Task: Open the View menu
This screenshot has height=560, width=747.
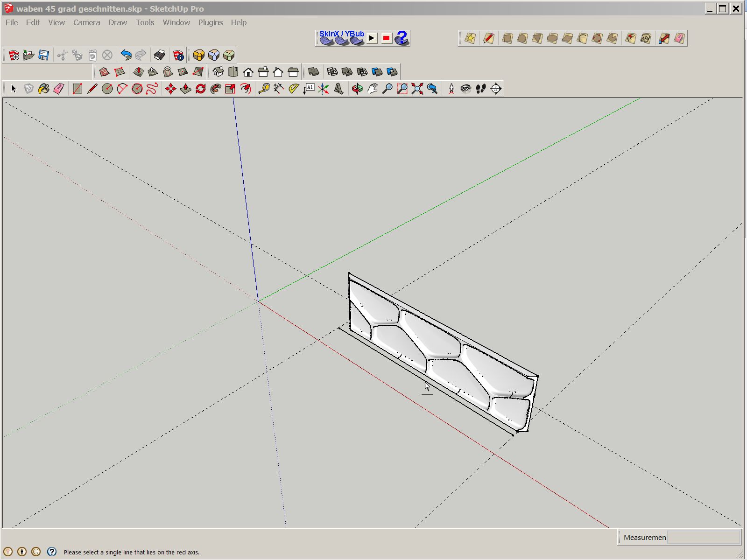Action: pyautogui.click(x=56, y=22)
